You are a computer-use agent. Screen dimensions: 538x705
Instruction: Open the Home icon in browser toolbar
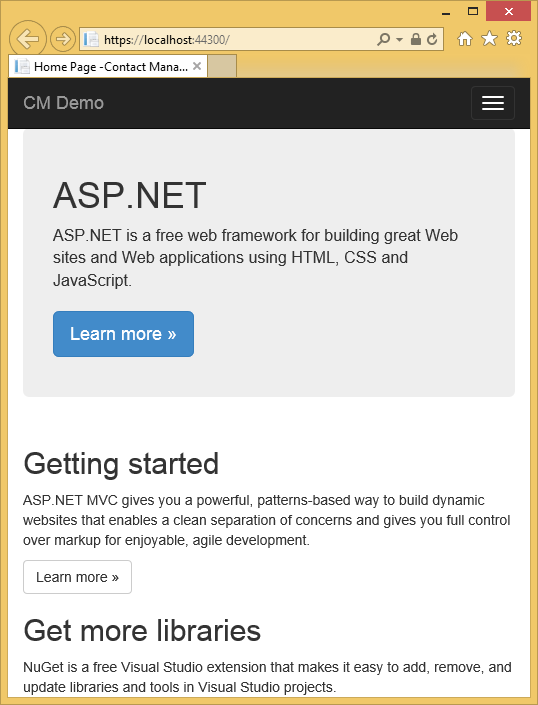point(465,39)
